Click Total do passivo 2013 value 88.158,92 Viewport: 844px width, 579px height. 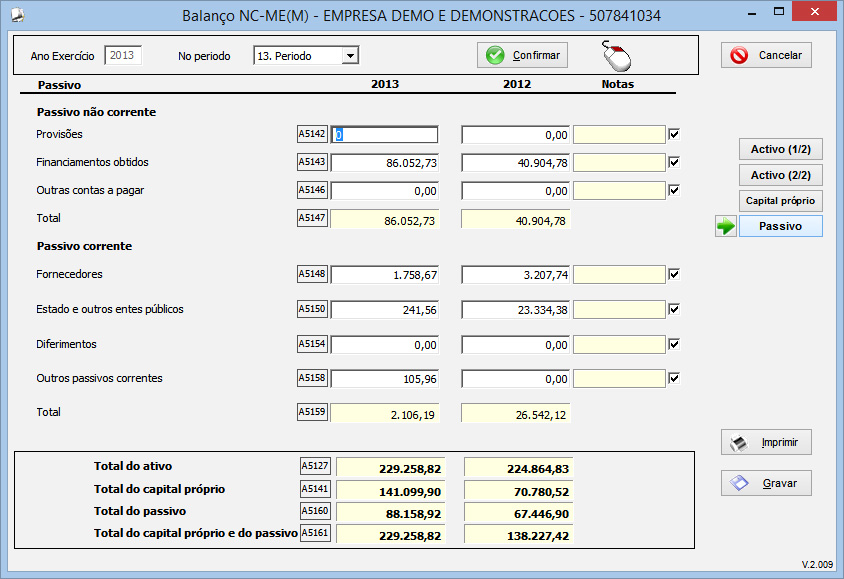390,513
